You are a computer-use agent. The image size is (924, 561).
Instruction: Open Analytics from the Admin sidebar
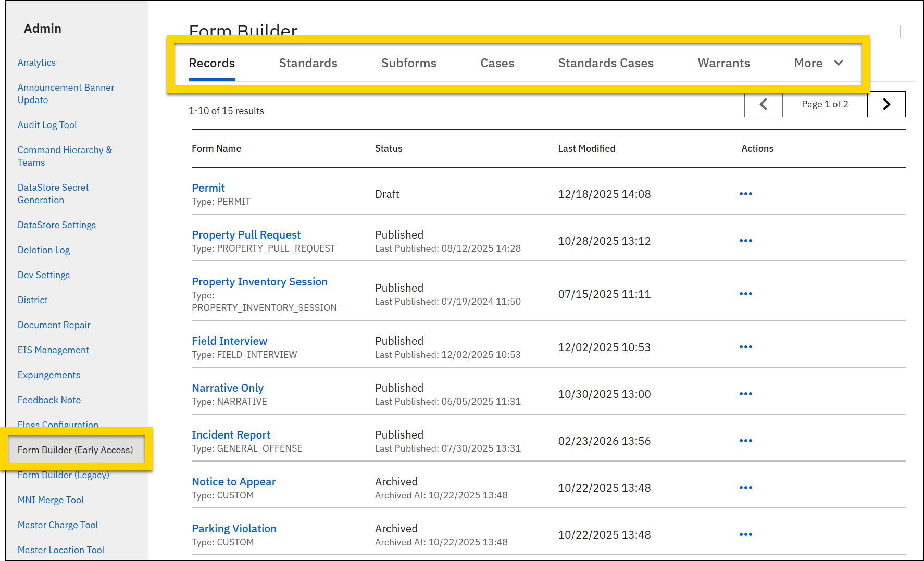pyautogui.click(x=36, y=62)
